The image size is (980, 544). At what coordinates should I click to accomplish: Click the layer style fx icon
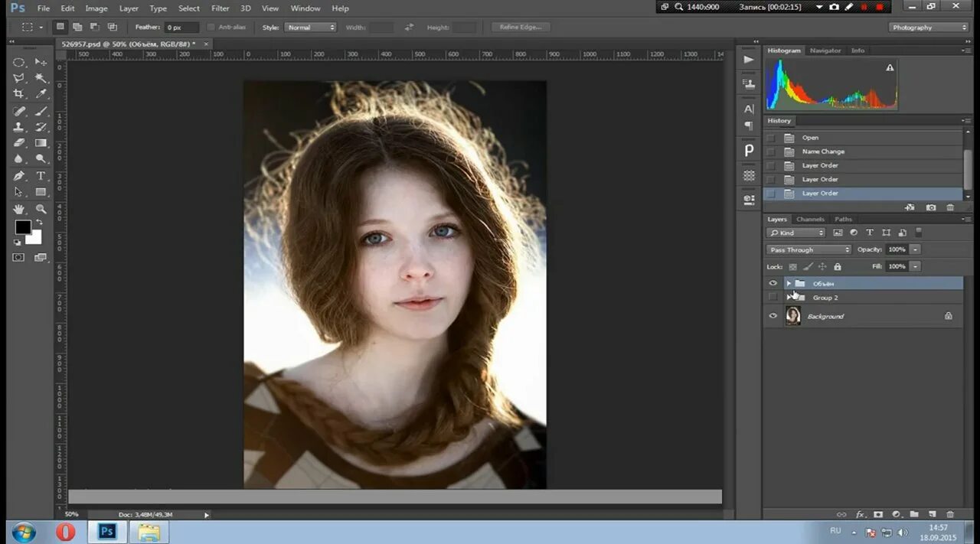click(x=860, y=515)
